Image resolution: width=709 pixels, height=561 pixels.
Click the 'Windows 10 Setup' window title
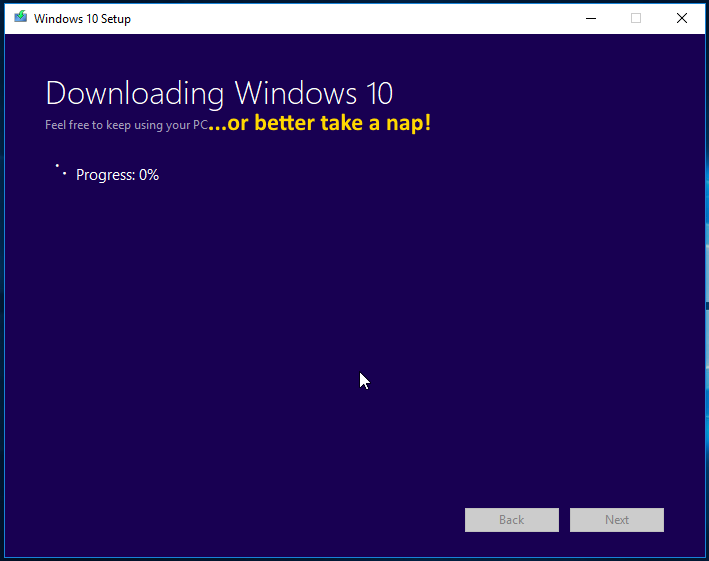(82, 19)
